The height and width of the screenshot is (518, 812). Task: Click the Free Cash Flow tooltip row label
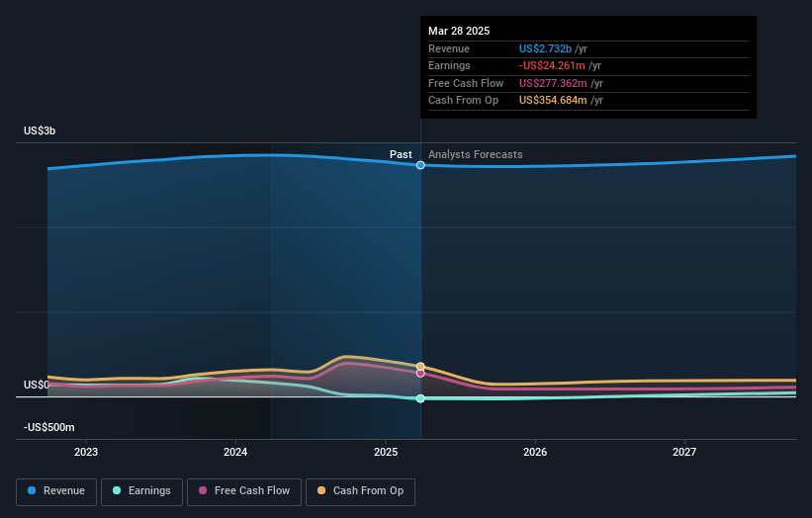click(x=466, y=83)
